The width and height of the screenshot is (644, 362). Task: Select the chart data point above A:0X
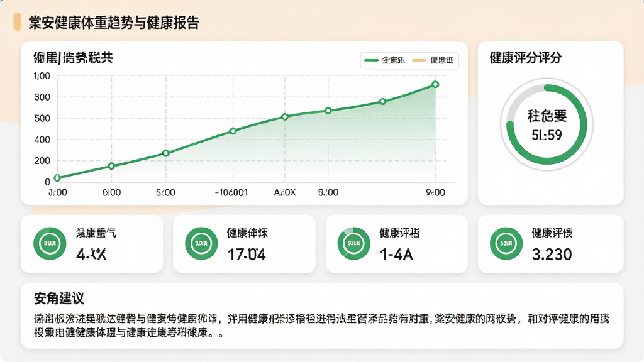285,116
